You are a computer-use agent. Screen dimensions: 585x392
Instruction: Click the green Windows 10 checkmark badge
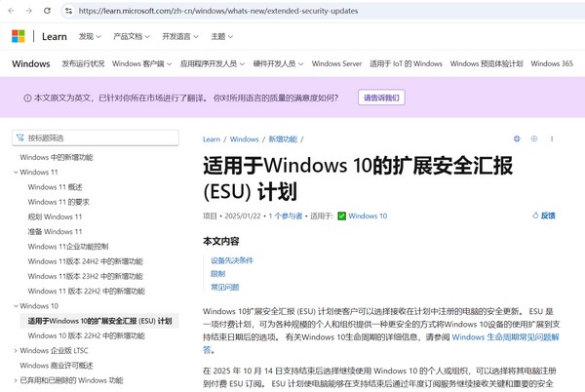[342, 216]
